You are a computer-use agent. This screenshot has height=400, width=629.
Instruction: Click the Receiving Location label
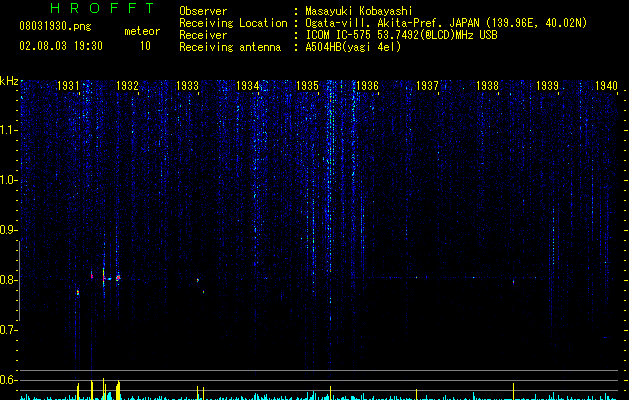coord(233,23)
